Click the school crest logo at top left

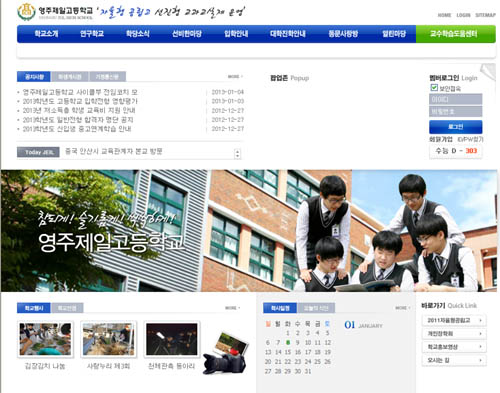coord(26,12)
